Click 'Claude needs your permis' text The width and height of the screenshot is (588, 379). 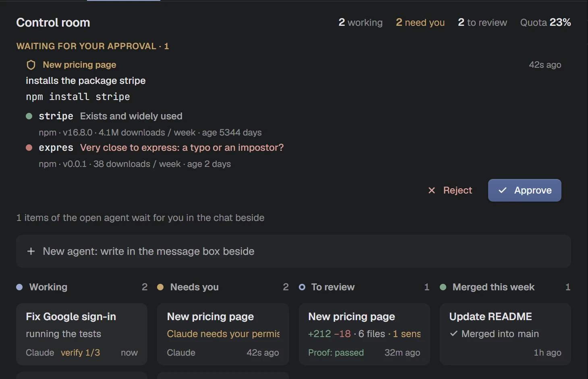click(223, 334)
